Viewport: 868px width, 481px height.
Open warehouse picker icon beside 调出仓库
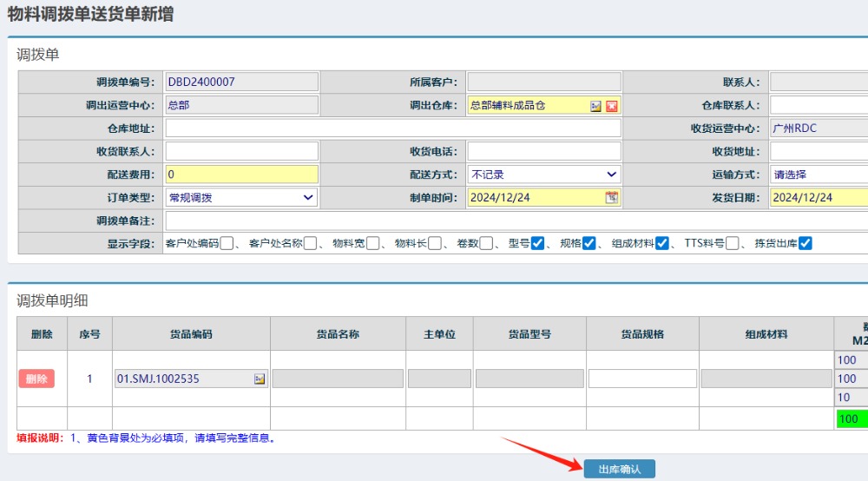[595, 106]
